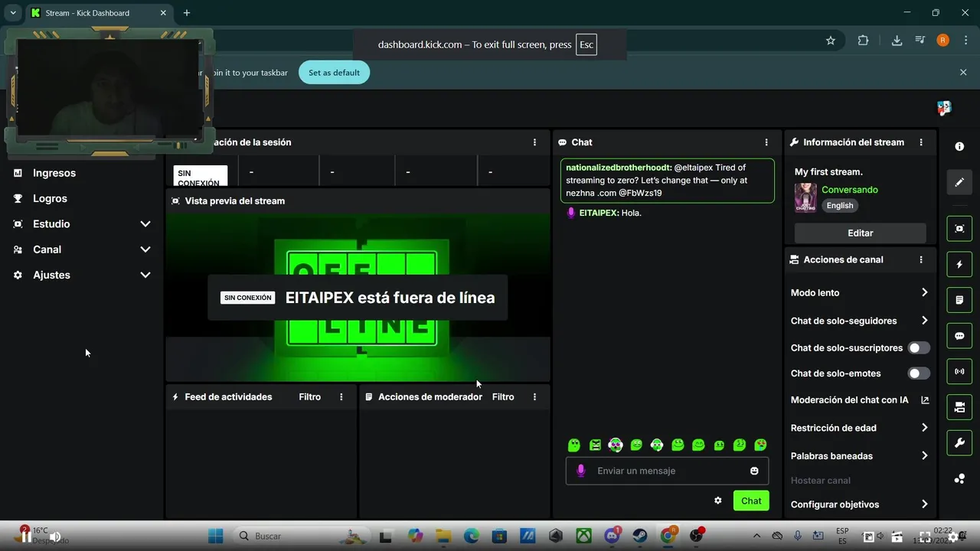Click the Enviar un mensaje input field
This screenshot has height=551, width=980.
click(x=667, y=471)
